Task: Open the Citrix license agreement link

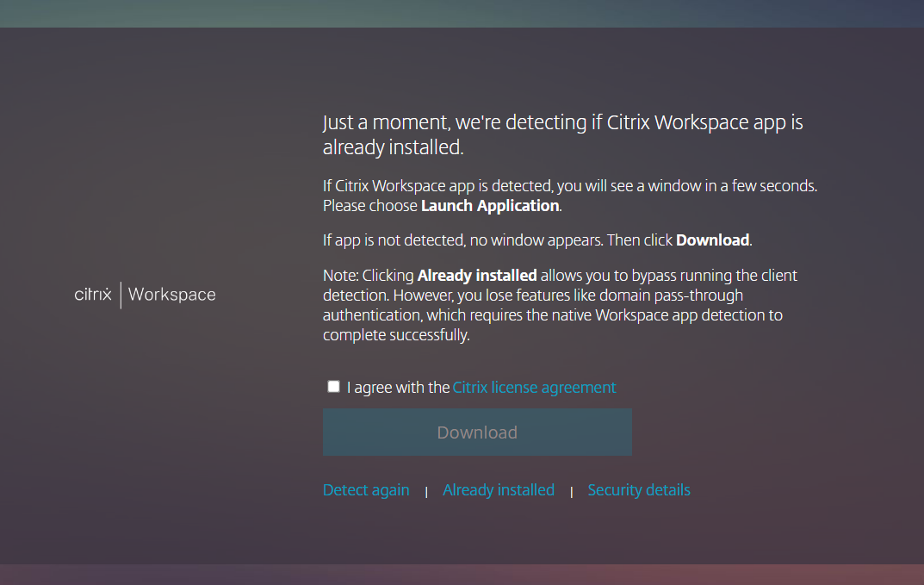Action: (x=534, y=388)
